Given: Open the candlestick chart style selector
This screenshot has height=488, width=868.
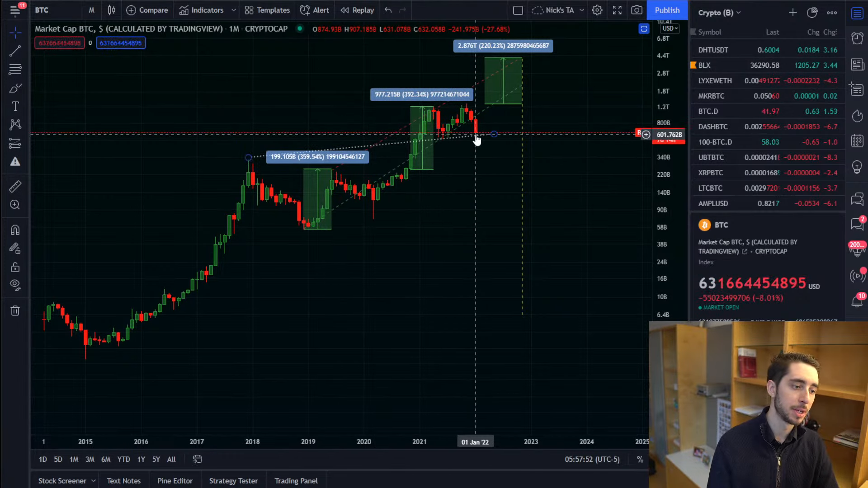Looking at the screenshot, I should pyautogui.click(x=112, y=10).
